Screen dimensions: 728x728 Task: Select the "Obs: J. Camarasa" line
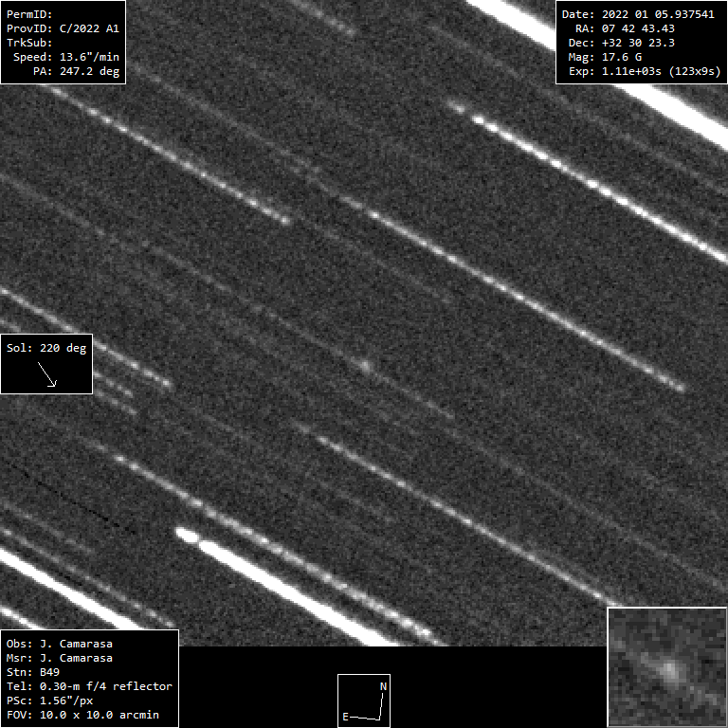click(x=60, y=644)
